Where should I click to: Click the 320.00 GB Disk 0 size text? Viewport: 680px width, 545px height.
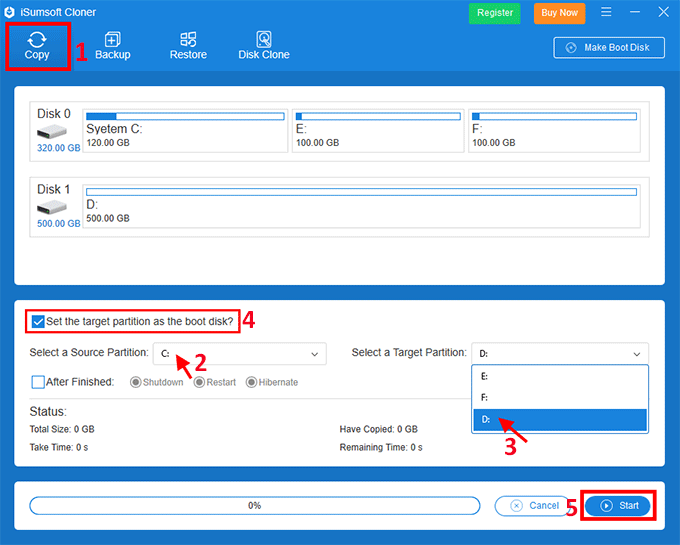pos(59,148)
